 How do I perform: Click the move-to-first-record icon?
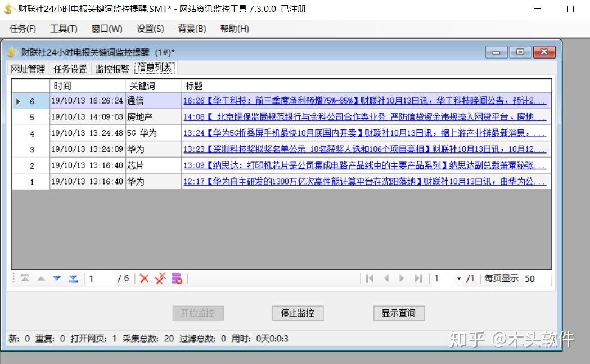coord(25,278)
